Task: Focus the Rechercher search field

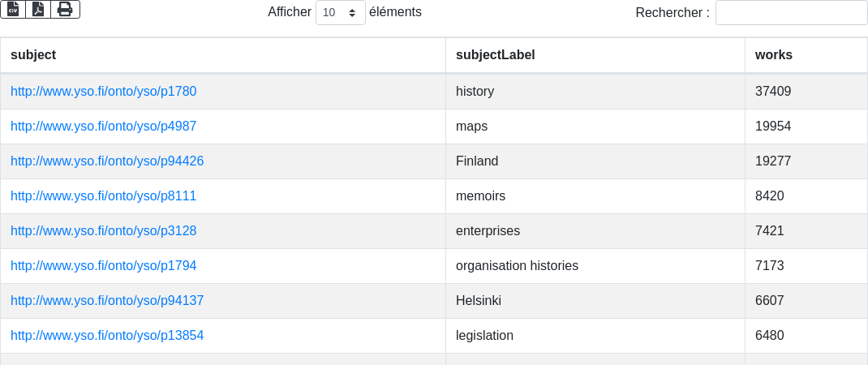Action: [x=792, y=12]
